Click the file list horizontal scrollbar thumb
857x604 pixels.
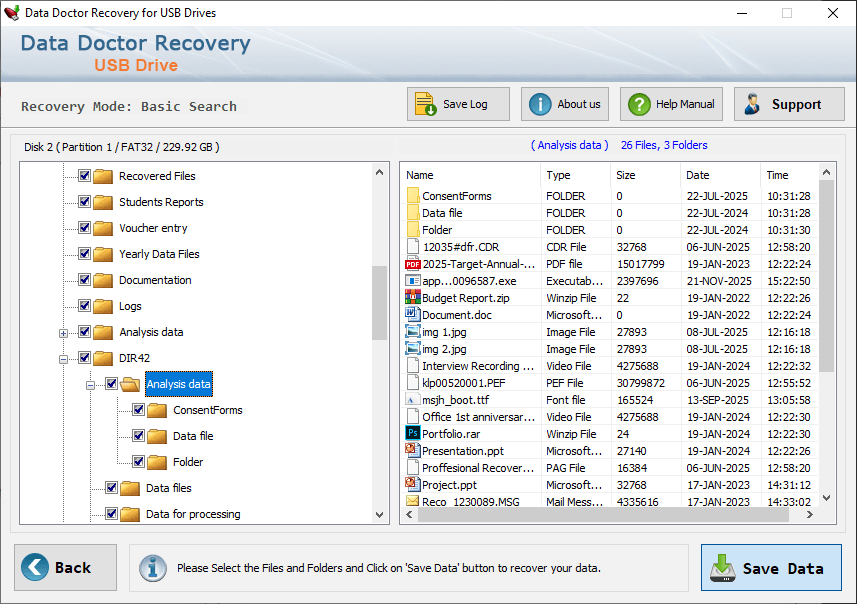(601, 514)
